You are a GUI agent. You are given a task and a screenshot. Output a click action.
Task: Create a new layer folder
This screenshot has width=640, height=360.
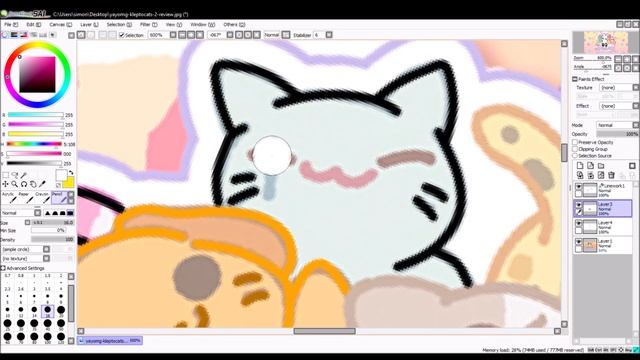tap(601, 166)
